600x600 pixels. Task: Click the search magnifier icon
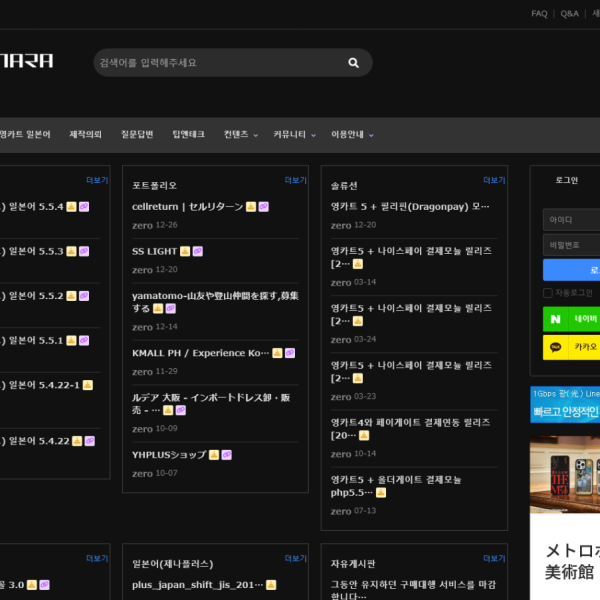353,63
